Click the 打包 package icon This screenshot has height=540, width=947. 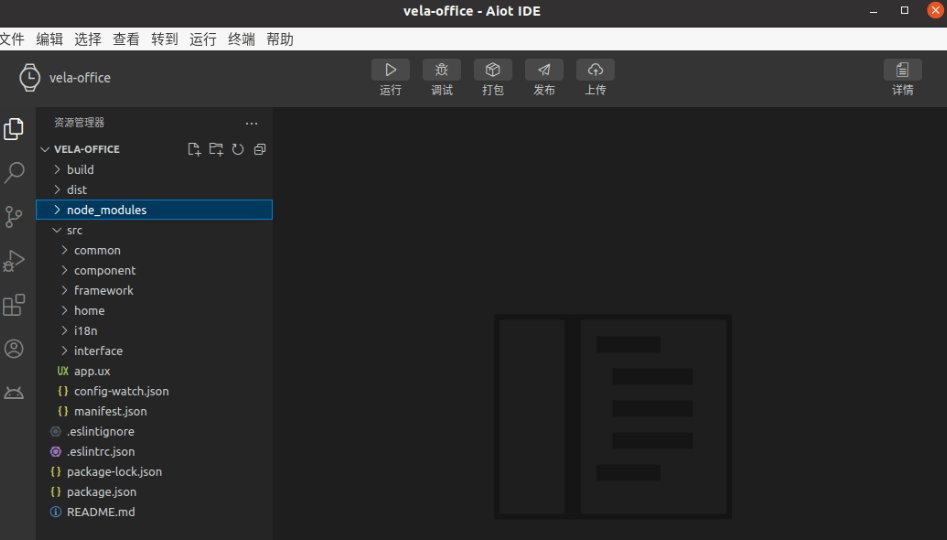pos(493,70)
